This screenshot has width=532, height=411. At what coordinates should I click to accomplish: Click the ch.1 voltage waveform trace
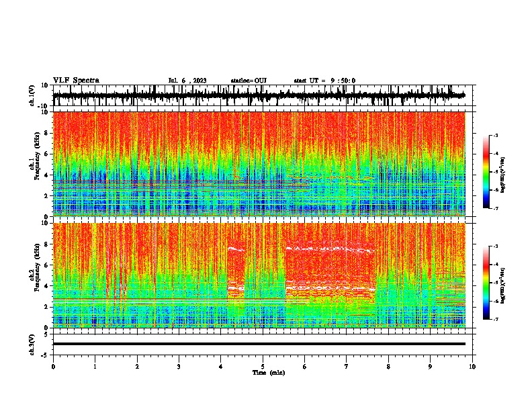pyautogui.click(x=259, y=96)
